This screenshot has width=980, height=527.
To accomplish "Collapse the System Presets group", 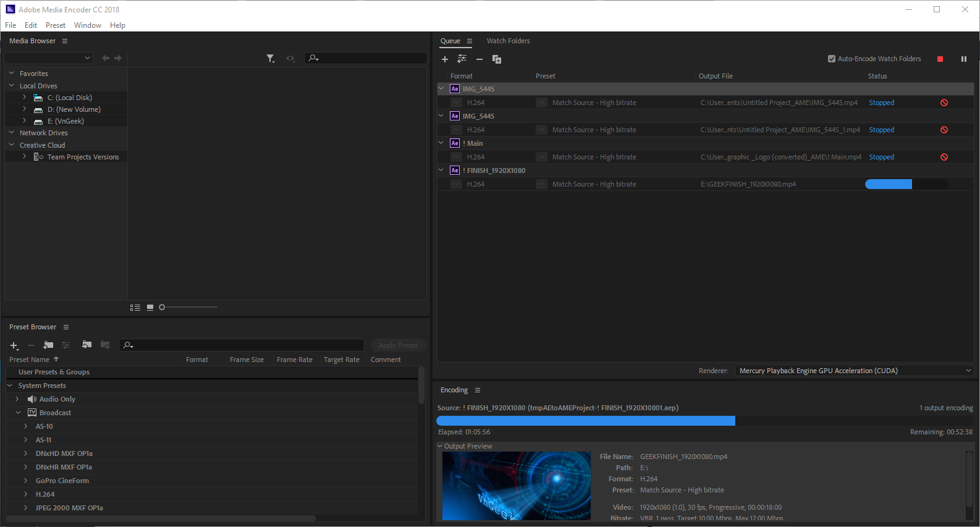I will (x=10, y=385).
